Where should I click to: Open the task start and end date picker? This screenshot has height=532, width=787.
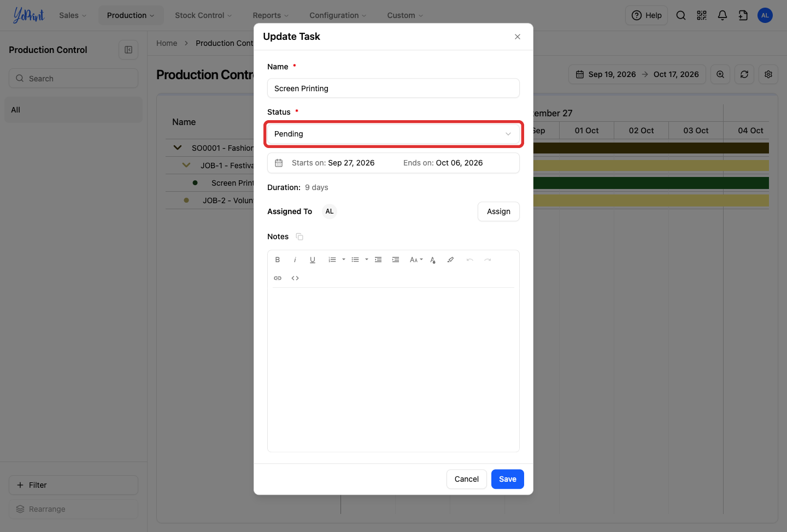click(393, 163)
